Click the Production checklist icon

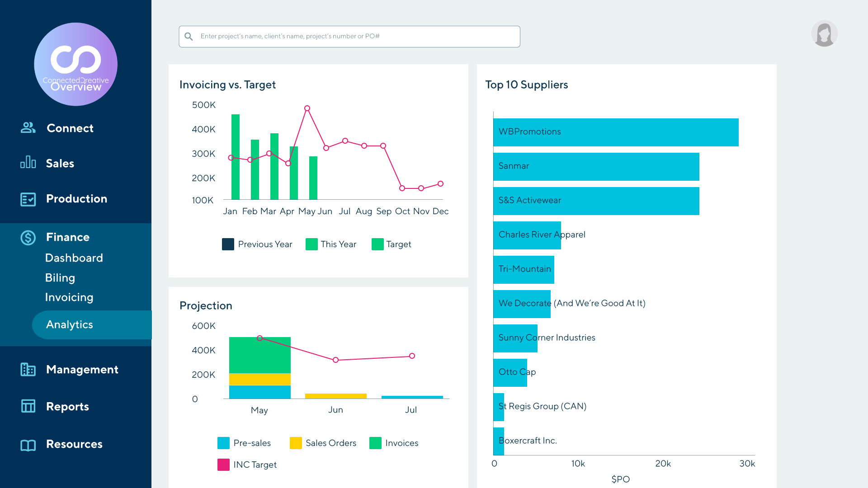pos(28,199)
